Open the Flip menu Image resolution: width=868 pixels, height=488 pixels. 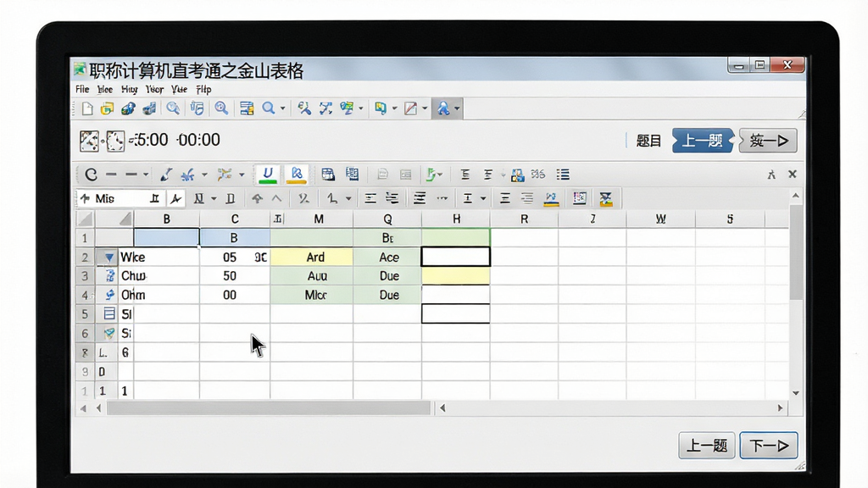click(203, 89)
